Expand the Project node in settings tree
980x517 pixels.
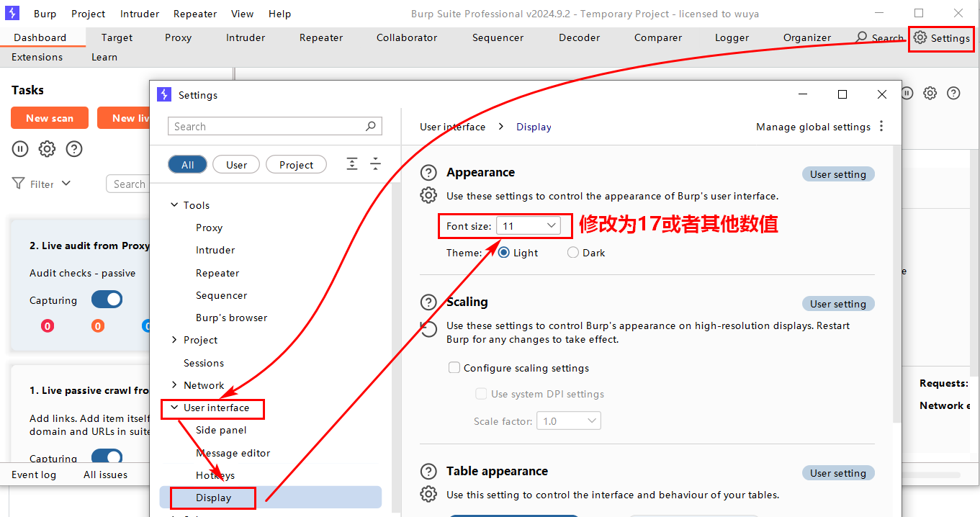[x=174, y=340]
